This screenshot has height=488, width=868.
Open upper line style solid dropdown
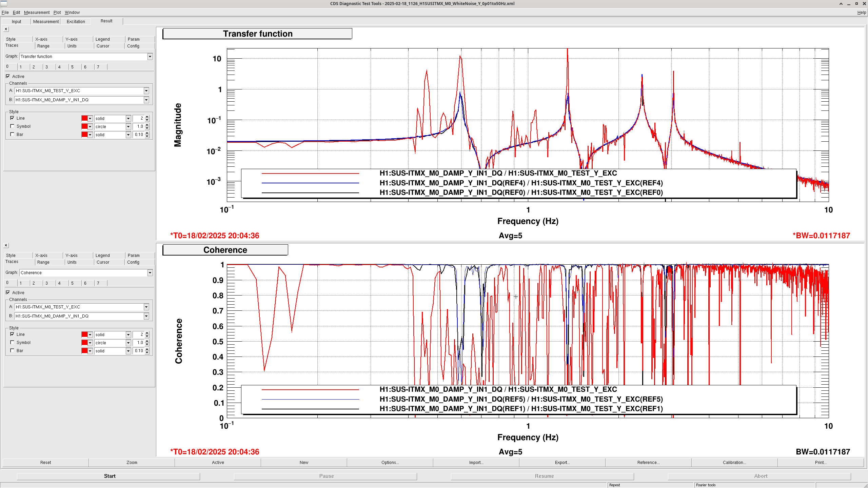coord(128,118)
